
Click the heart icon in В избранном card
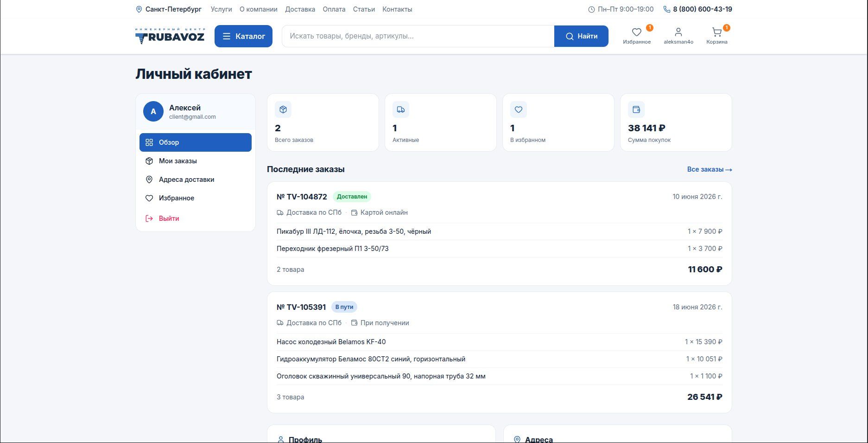pos(519,109)
